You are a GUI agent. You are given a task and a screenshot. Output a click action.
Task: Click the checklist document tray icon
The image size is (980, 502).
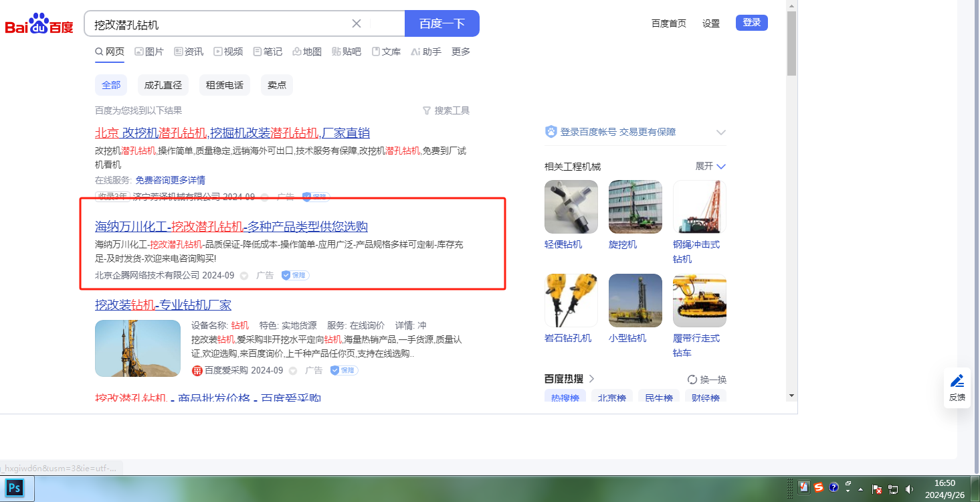pos(805,487)
